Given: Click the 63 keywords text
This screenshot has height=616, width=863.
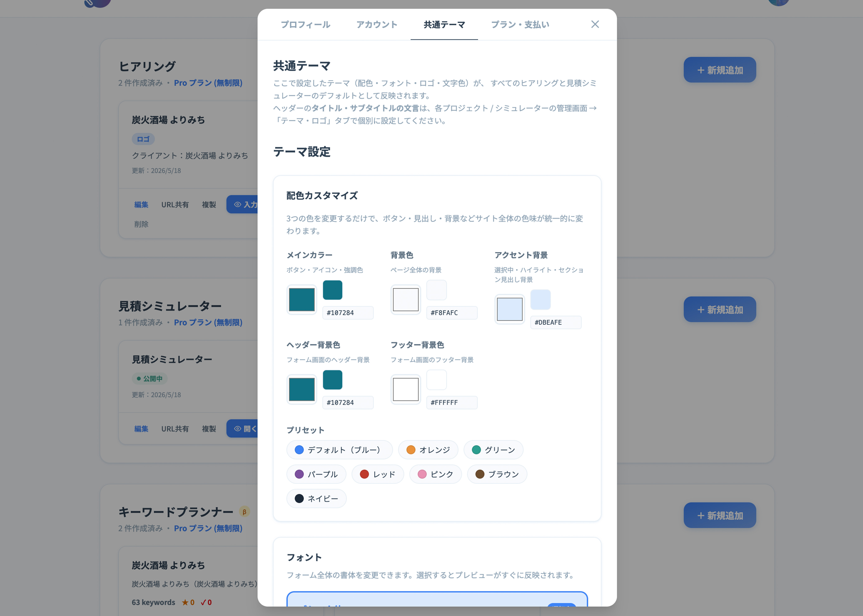Looking at the screenshot, I should point(153,602).
